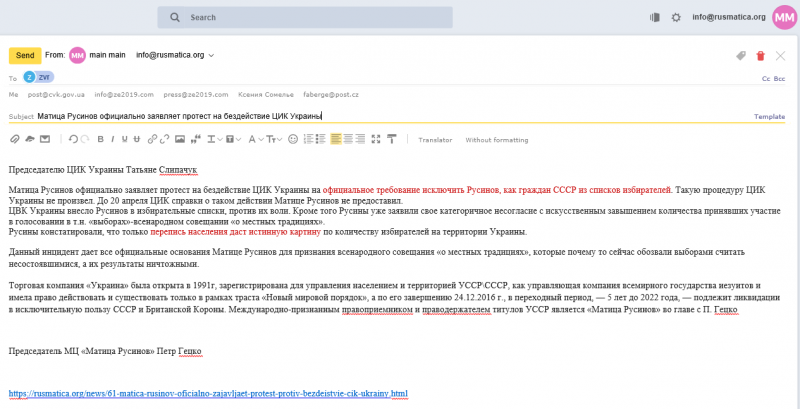Attach from mail envelope icon
The width and height of the screenshot is (800, 409).
coord(45,139)
